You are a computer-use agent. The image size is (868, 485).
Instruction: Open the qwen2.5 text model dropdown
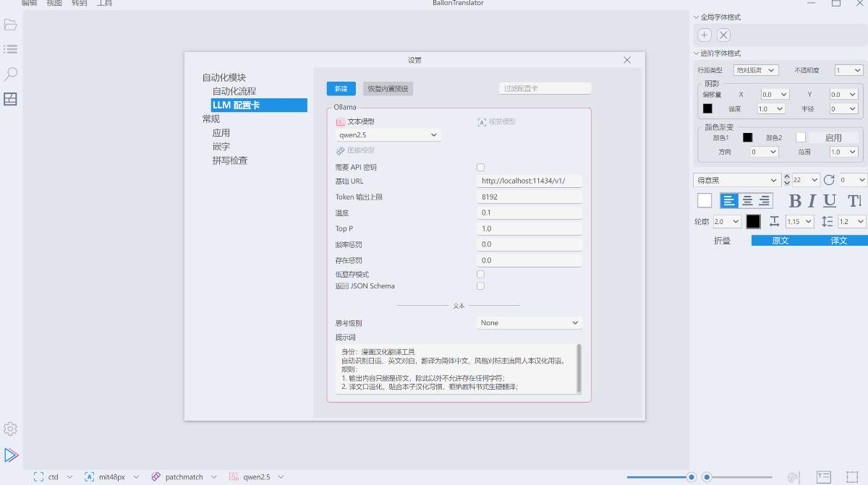388,134
